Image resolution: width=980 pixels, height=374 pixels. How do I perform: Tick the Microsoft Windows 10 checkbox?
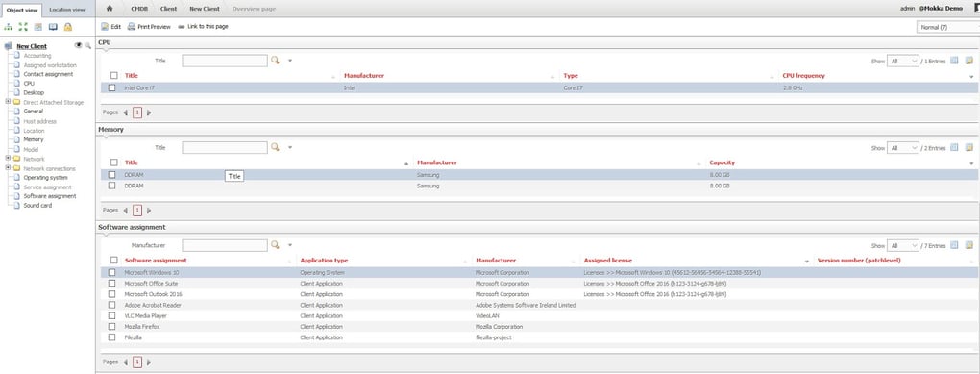click(x=111, y=273)
